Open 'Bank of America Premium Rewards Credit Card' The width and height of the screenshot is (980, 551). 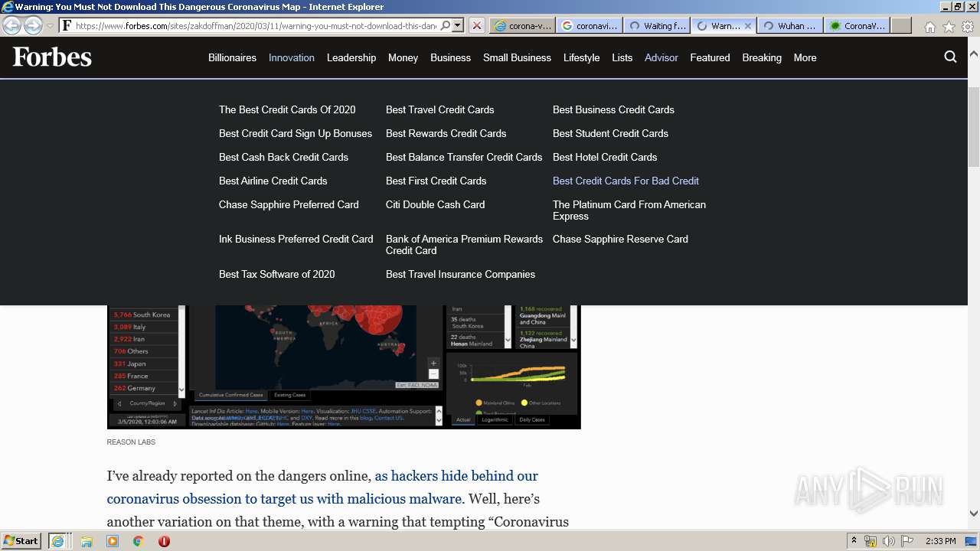pos(464,244)
